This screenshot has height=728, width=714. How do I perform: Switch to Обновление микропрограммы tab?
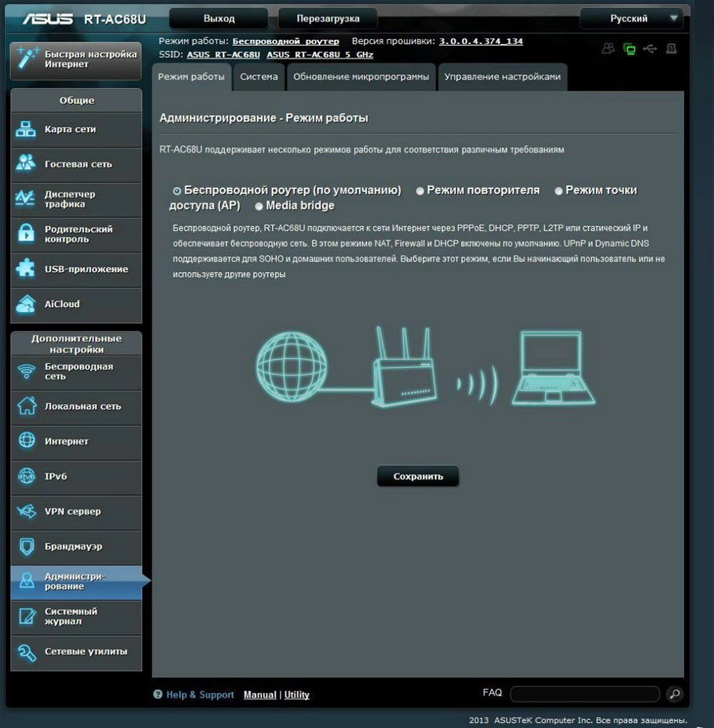pyautogui.click(x=361, y=77)
